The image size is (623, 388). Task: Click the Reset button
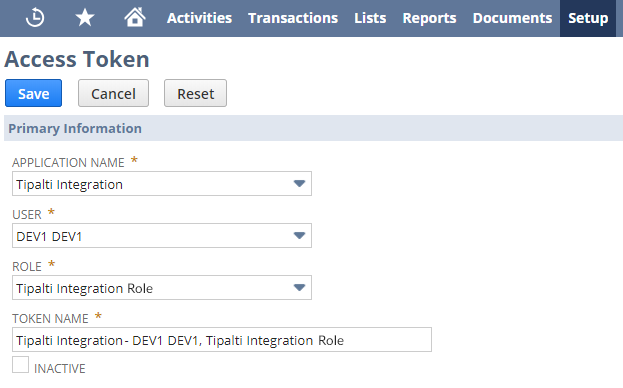(x=195, y=93)
